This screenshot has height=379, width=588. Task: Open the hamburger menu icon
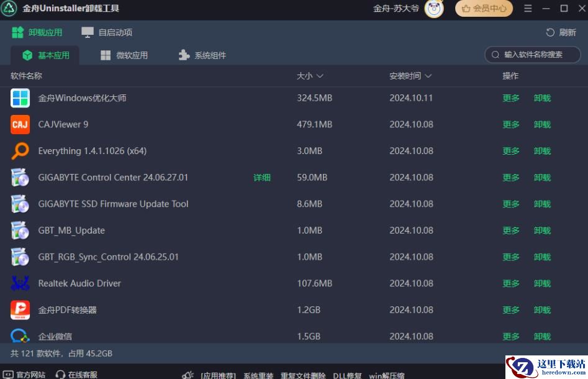[x=528, y=8]
